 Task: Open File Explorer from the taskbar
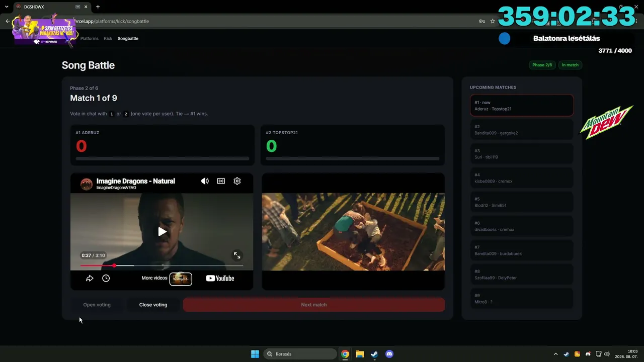(360, 354)
